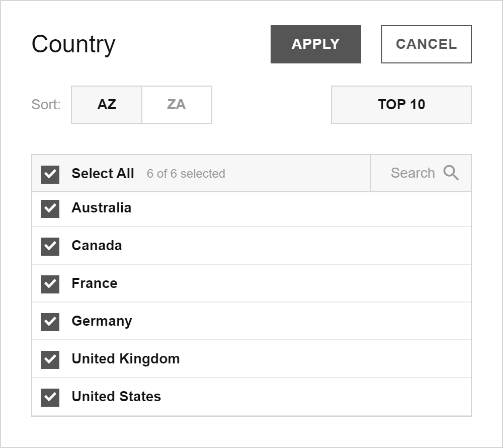Click the search magnifying glass icon

pyautogui.click(x=451, y=173)
